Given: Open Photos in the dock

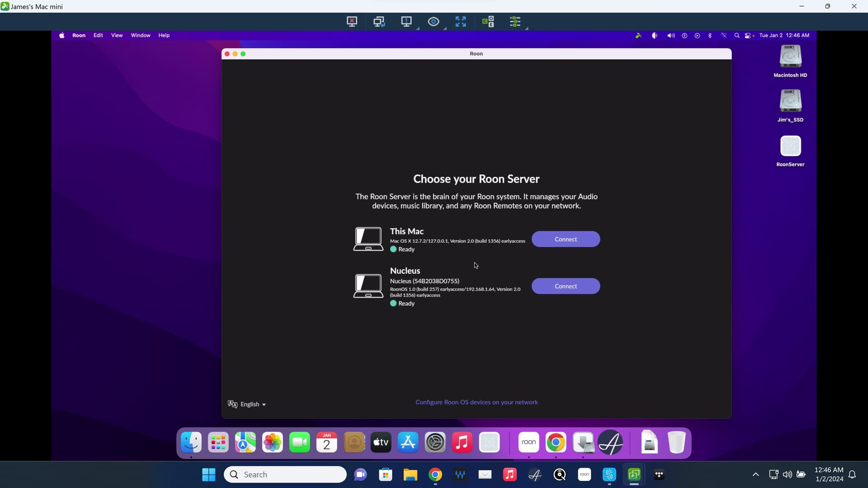Looking at the screenshot, I should pyautogui.click(x=273, y=442).
